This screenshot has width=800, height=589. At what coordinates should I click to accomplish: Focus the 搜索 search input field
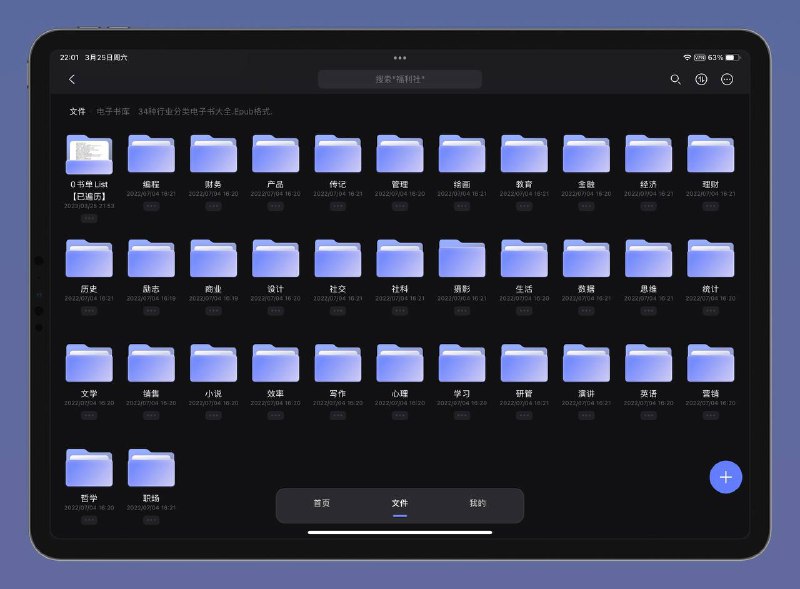pos(399,79)
